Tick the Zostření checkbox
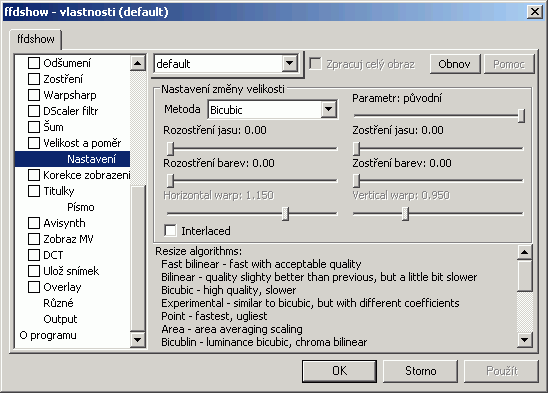The width and height of the screenshot is (548, 393). click(34, 79)
